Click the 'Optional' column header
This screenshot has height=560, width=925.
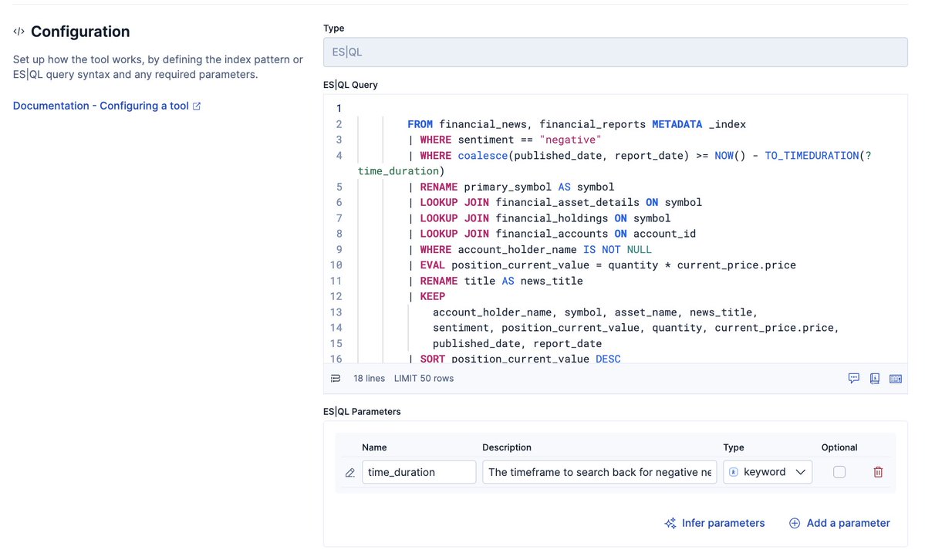pos(839,447)
